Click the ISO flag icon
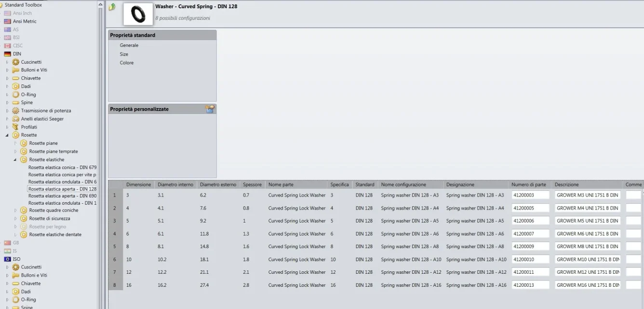Image resolution: width=644 pixels, height=309 pixels. tap(7, 259)
